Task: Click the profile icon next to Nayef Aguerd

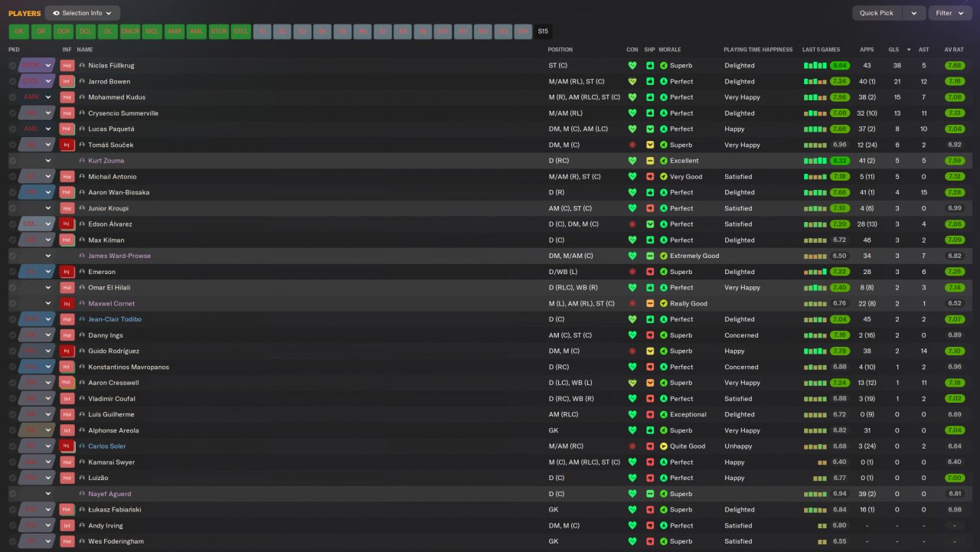Action: [82, 494]
